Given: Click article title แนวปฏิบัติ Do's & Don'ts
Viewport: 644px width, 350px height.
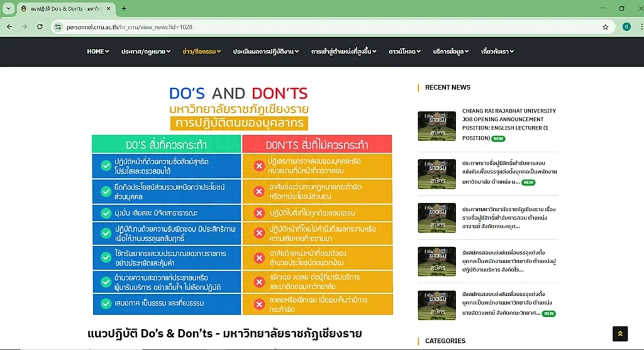Looking at the screenshot, I should click(225, 333).
